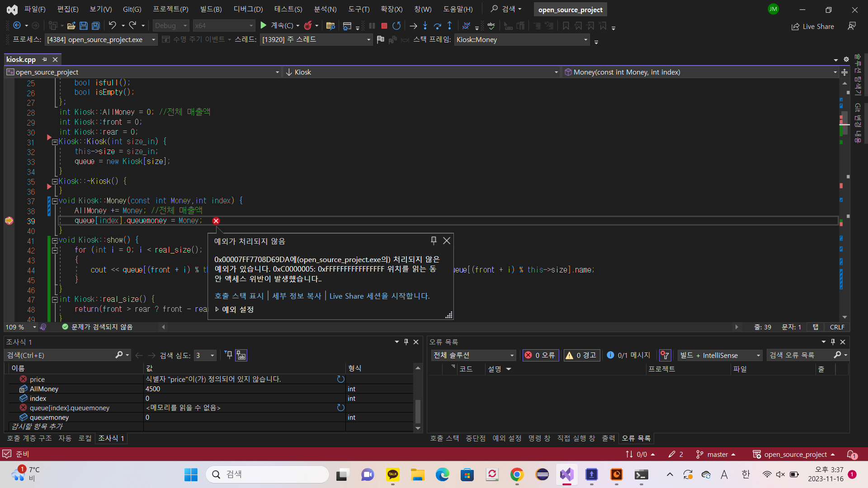Click the Step Into arrow icon
This screenshot has height=488, width=868.
point(425,26)
